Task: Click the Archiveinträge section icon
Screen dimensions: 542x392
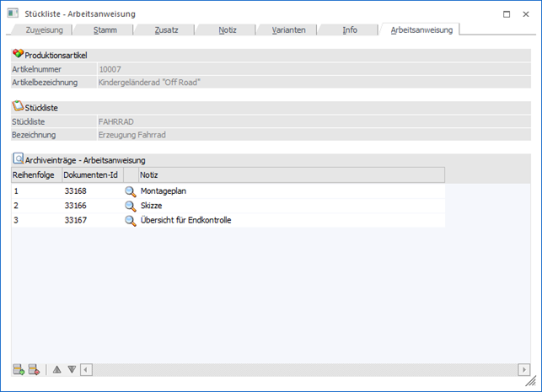Action: point(18,159)
